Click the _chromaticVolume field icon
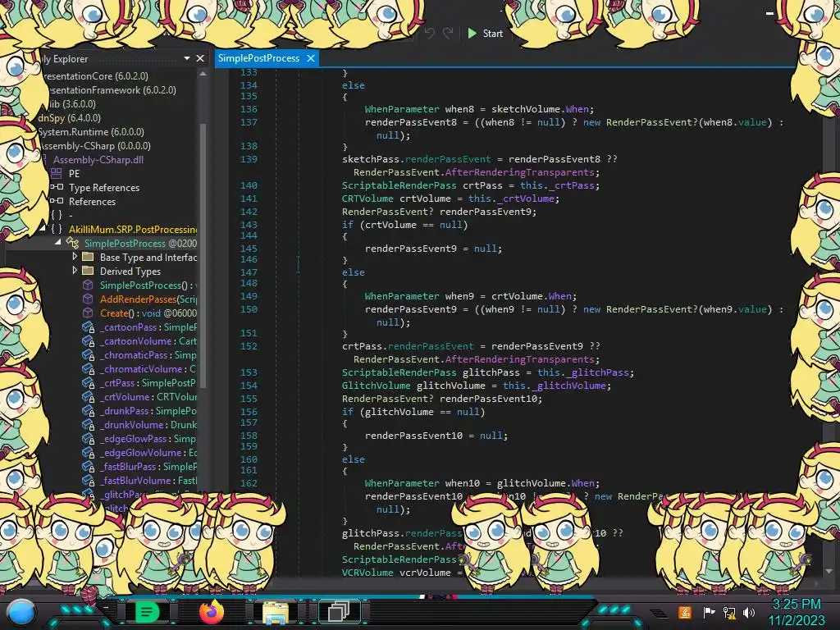The width and height of the screenshot is (840, 630). pyautogui.click(x=89, y=368)
